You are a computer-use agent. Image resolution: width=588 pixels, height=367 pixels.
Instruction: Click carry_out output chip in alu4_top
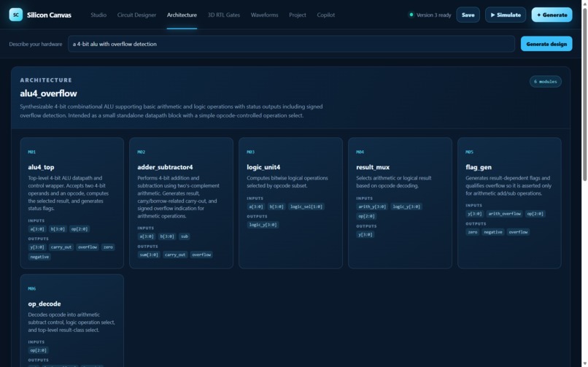pos(61,247)
